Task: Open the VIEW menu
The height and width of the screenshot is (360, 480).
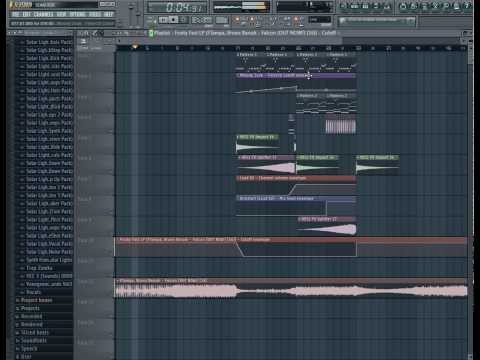Action: click(61, 14)
